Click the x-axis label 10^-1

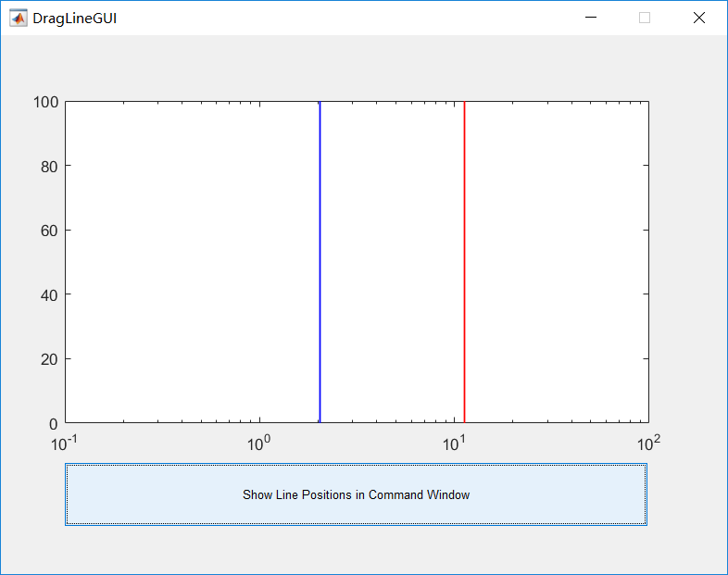pos(64,444)
